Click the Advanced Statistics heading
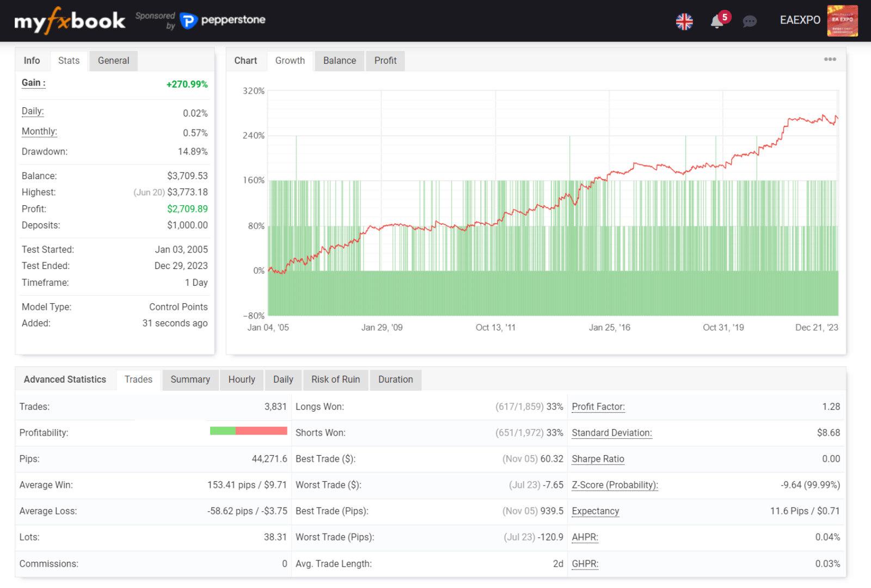871x588 pixels. tap(65, 379)
